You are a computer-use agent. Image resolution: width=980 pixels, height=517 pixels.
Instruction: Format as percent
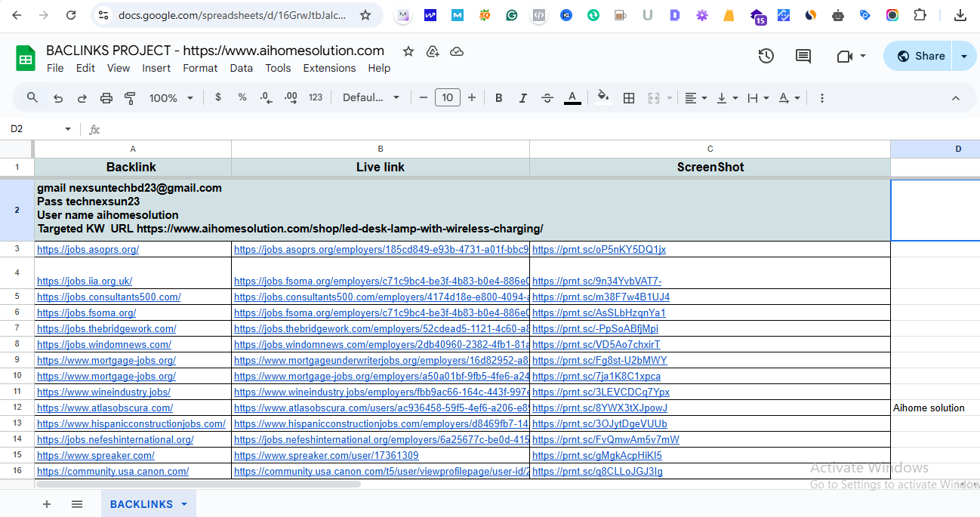(242, 97)
